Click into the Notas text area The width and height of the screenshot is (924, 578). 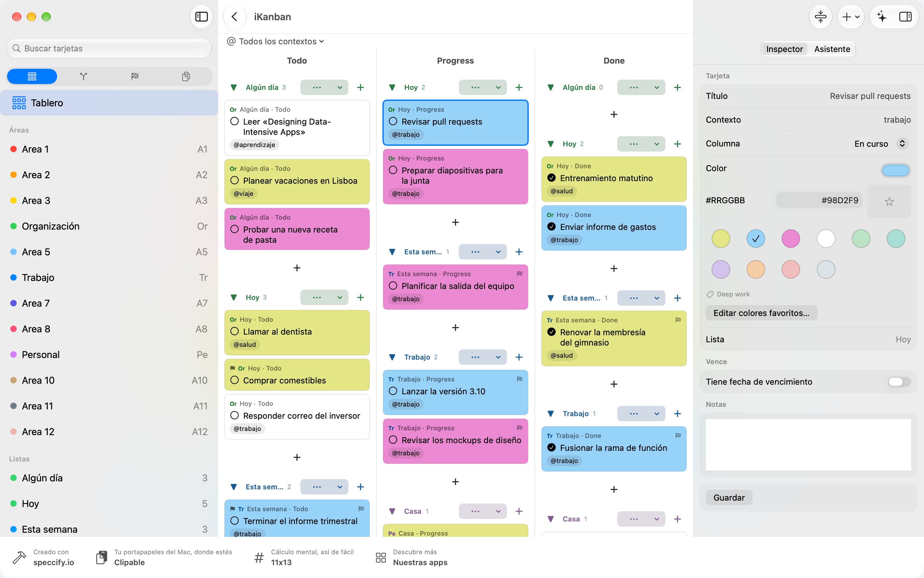(x=808, y=445)
